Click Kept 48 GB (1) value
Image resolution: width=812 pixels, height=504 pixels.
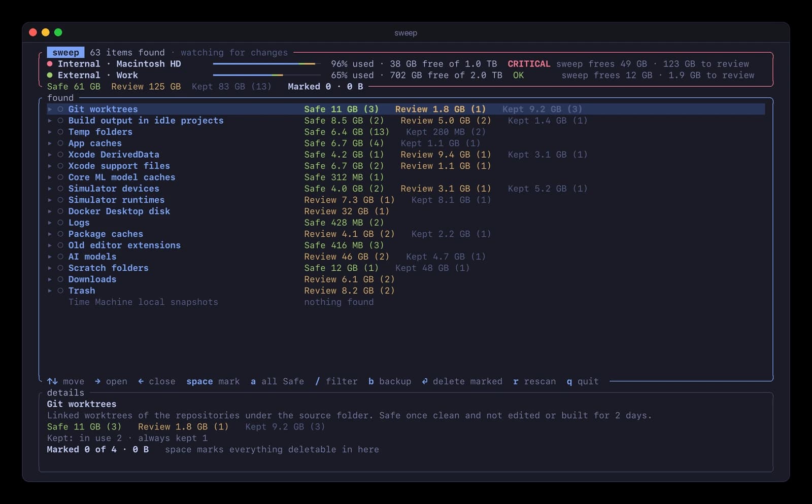[432, 268]
